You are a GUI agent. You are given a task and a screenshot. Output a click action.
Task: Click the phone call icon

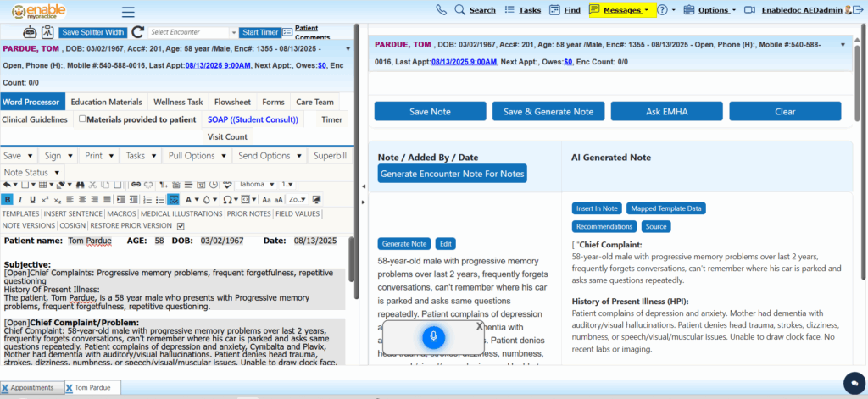pos(441,10)
